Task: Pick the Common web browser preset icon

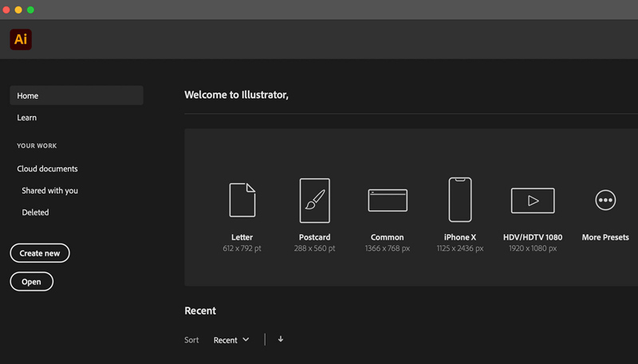Action: click(x=388, y=200)
